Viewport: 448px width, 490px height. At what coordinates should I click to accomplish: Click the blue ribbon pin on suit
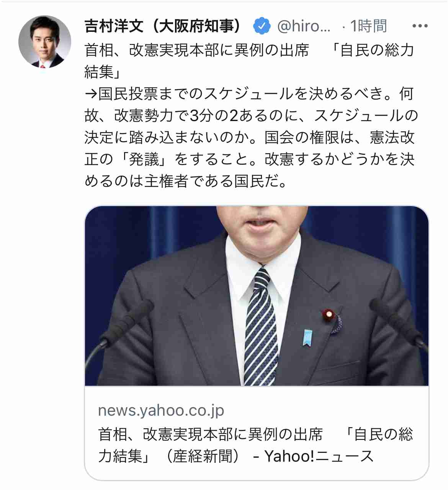click(x=307, y=337)
